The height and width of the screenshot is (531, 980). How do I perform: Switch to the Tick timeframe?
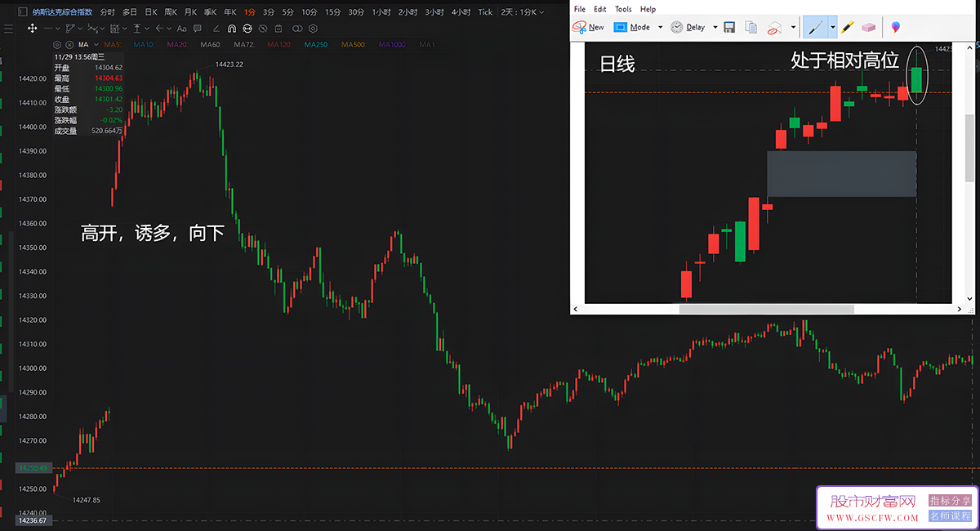[485, 12]
